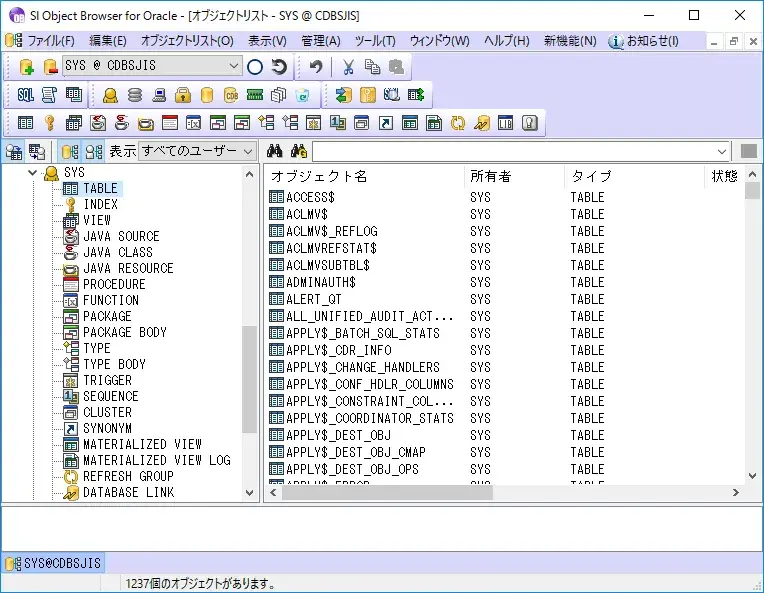764x593 pixels.
Task: Click the binoculars search icon
Action: [275, 151]
